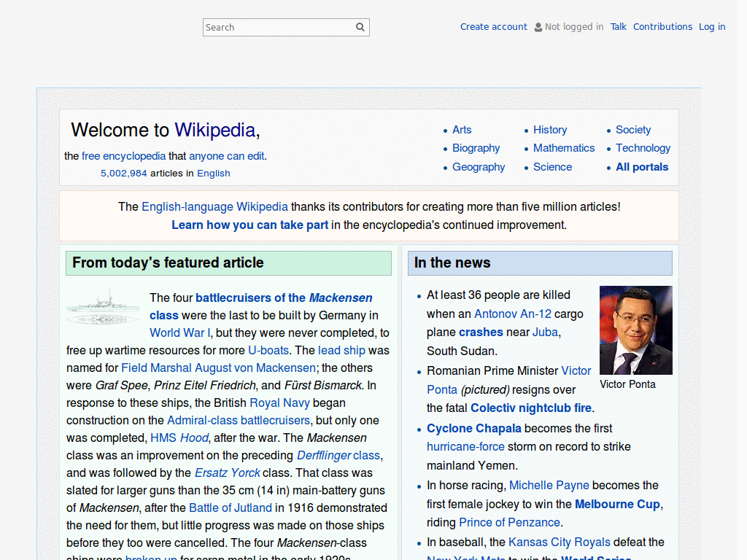
Task: Click the Log in link
Action: (x=712, y=27)
